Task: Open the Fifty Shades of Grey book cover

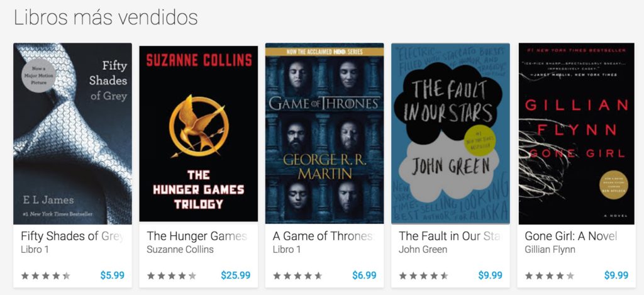Action: [73, 133]
